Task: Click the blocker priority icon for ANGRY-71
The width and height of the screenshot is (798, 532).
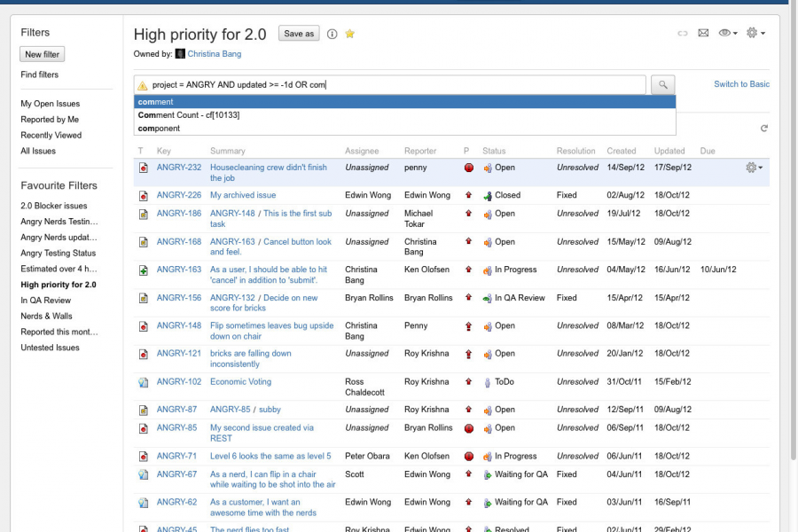Action: click(469, 456)
